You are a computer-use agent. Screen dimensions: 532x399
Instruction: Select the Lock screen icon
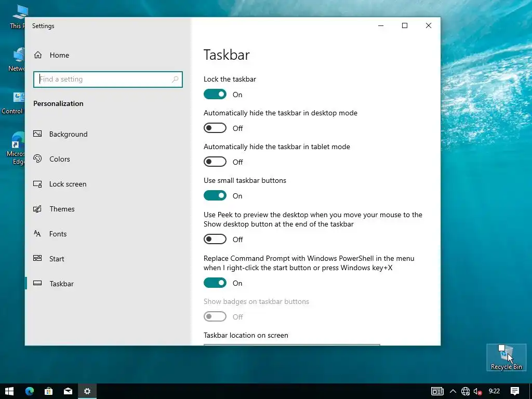(37, 184)
